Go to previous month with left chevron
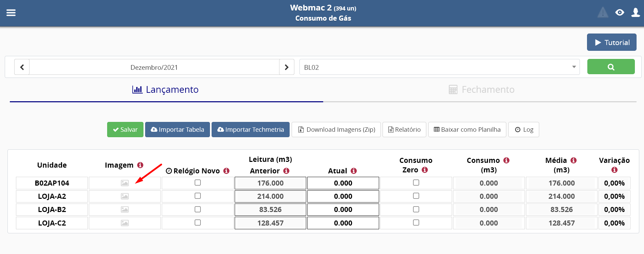This screenshot has width=644, height=254. click(22, 67)
